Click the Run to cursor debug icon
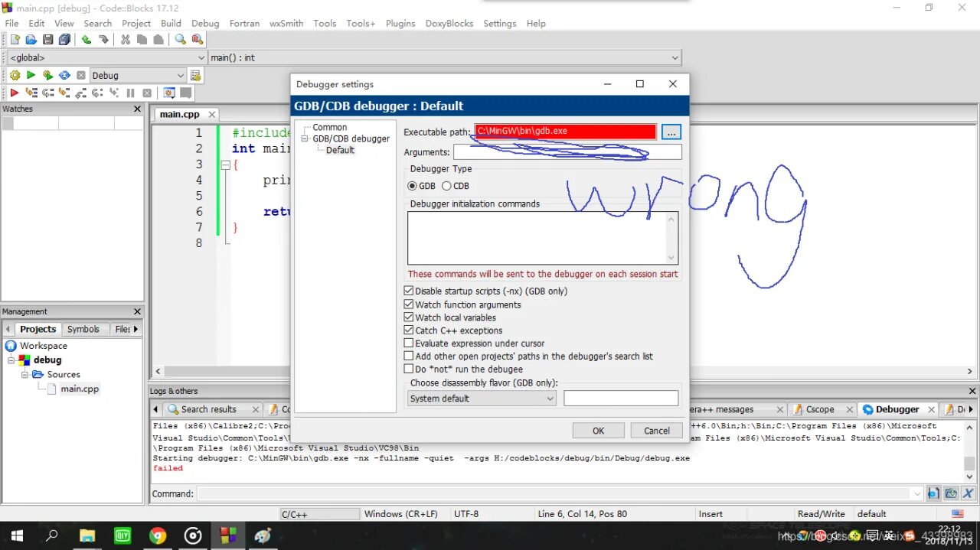This screenshot has width=980, height=550. (x=31, y=93)
